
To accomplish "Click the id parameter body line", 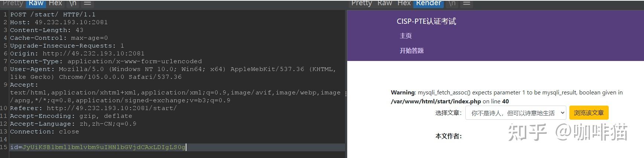I will click(98, 147).
